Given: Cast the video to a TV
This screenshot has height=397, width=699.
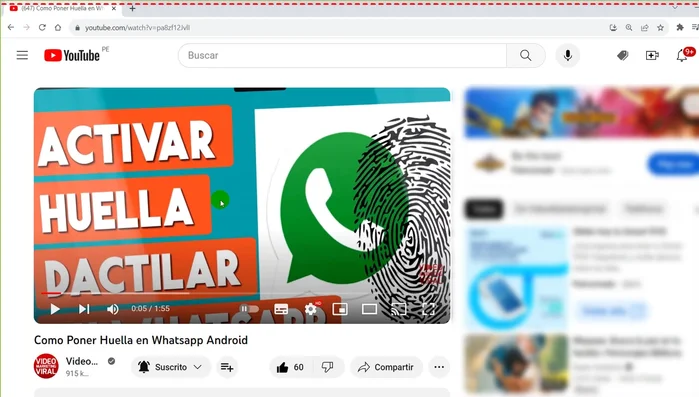Looking at the screenshot, I should tap(398, 309).
